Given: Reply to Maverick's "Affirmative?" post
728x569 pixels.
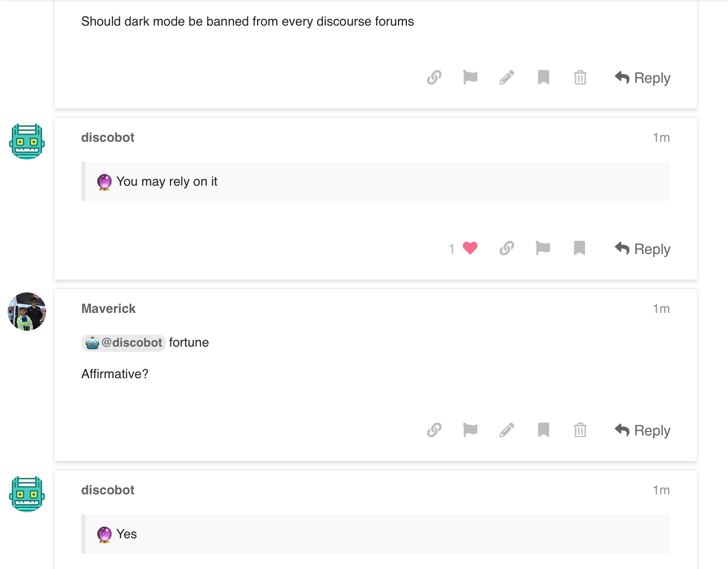Looking at the screenshot, I should 642,430.
